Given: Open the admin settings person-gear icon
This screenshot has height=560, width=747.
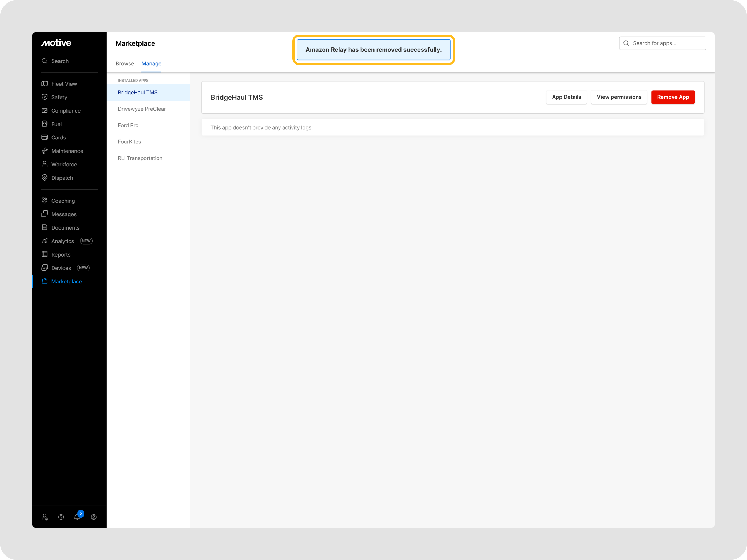Looking at the screenshot, I should click(45, 517).
